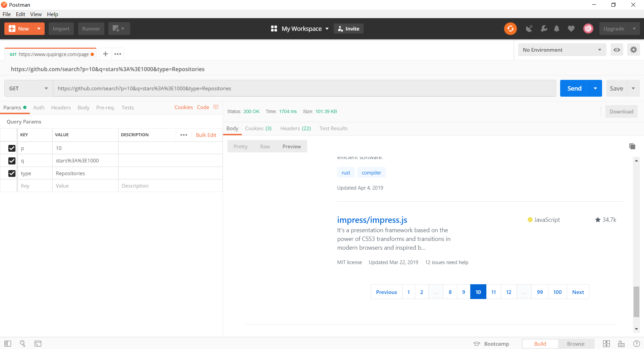Open the Edit menu
This screenshot has width=644, height=349.
tap(20, 14)
